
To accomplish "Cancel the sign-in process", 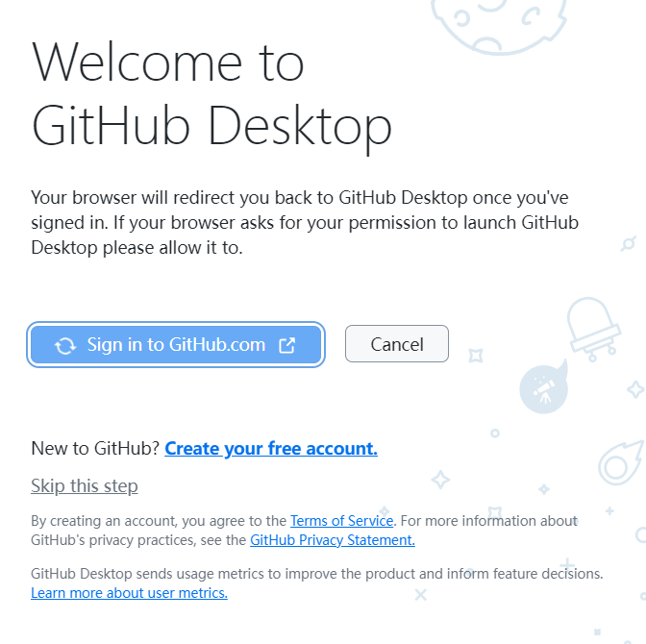I will tap(397, 344).
